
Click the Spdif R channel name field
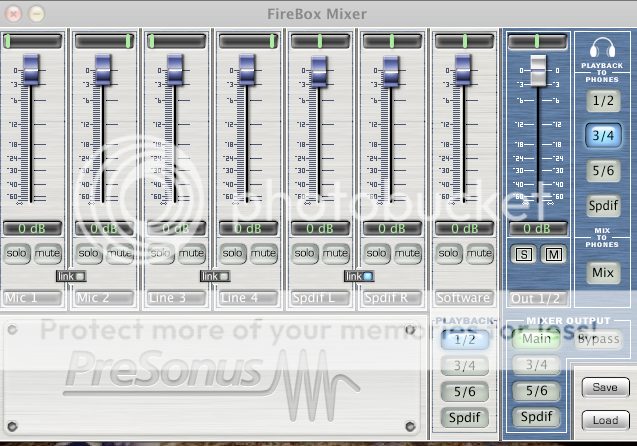tap(392, 298)
